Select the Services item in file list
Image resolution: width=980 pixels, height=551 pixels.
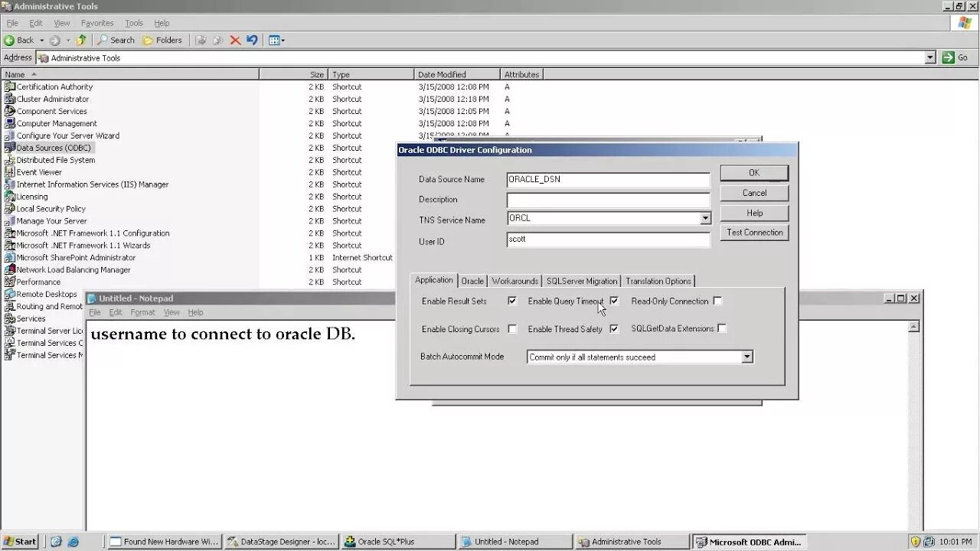tap(25, 318)
